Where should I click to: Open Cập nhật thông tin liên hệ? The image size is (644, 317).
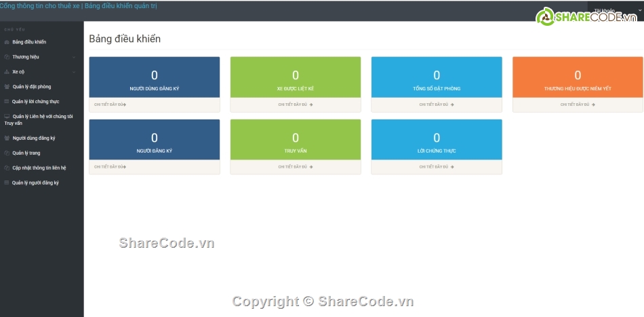pyautogui.click(x=39, y=168)
